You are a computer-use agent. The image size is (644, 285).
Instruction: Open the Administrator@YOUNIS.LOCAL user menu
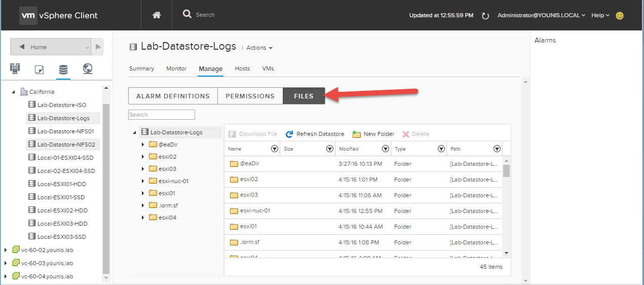pos(541,15)
